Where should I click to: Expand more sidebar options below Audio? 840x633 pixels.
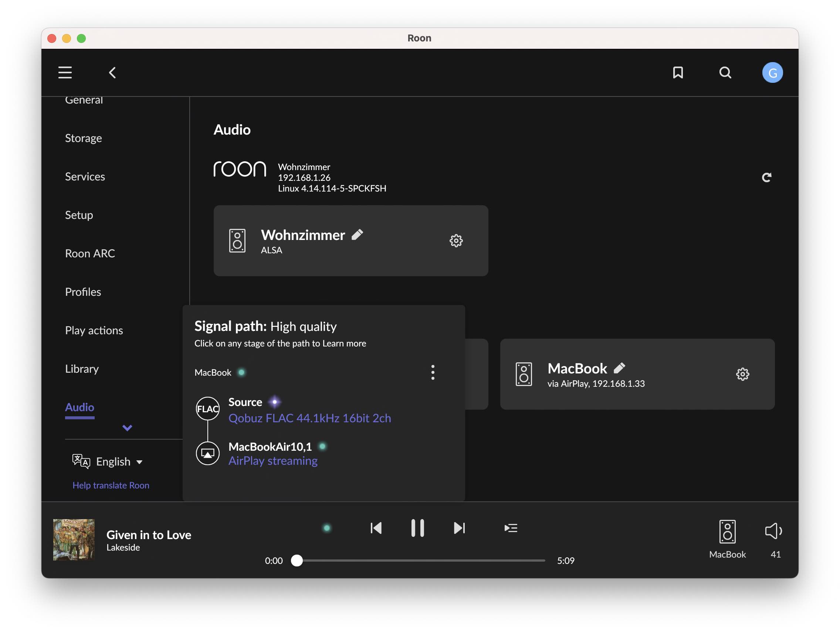tap(127, 428)
